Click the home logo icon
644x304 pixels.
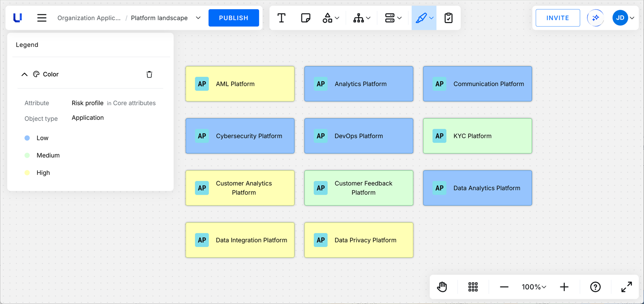[18, 18]
